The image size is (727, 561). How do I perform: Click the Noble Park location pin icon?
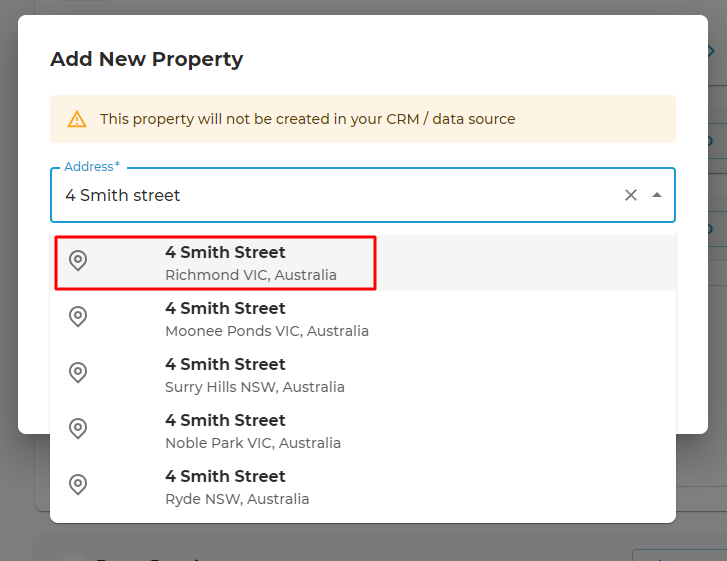78,429
